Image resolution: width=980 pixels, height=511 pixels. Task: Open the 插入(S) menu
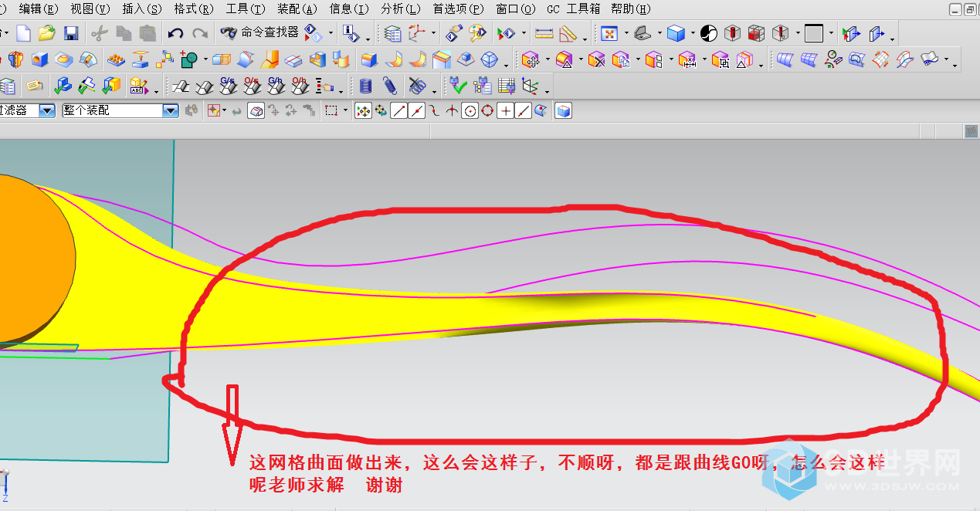click(142, 9)
